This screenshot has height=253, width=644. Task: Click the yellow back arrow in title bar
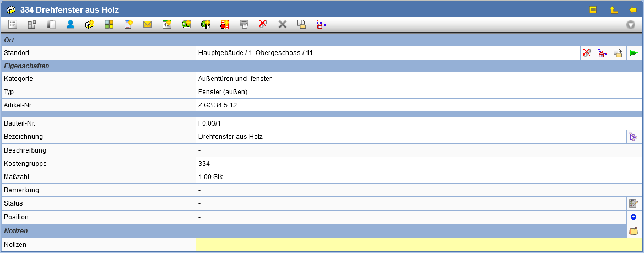pyautogui.click(x=633, y=9)
